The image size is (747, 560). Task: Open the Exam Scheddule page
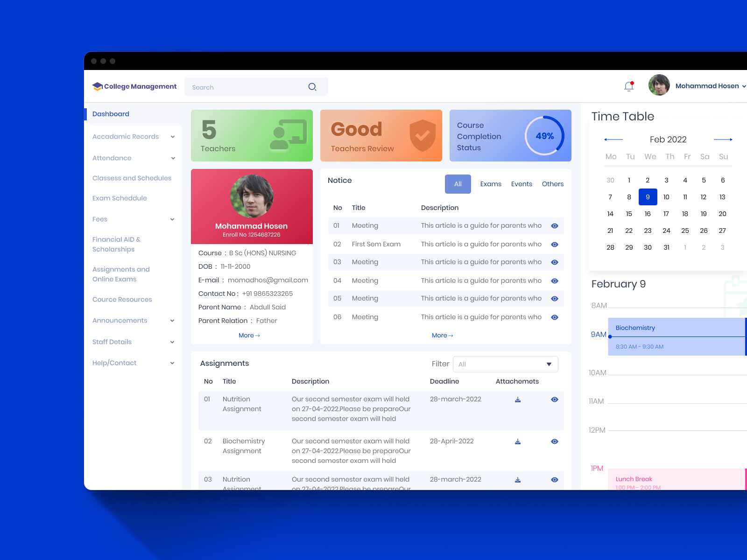pos(120,198)
